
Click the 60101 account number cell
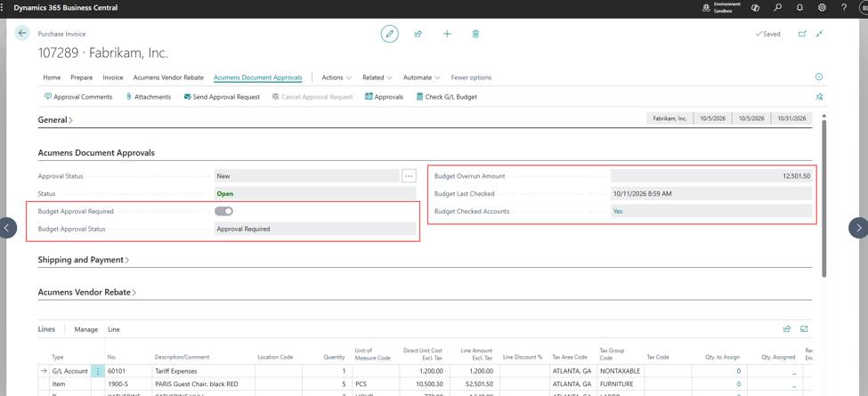(127, 371)
